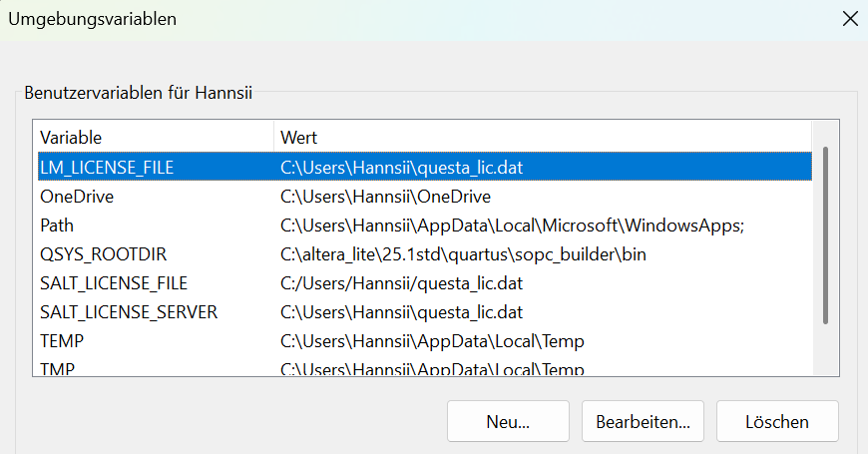Close the Umgebungsvariablen dialog

coord(850,18)
